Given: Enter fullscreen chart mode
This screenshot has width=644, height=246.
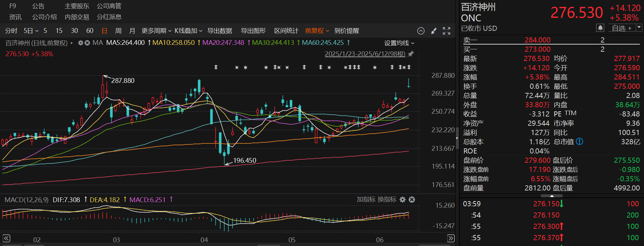Looking at the screenshot, I should [x=447, y=31].
